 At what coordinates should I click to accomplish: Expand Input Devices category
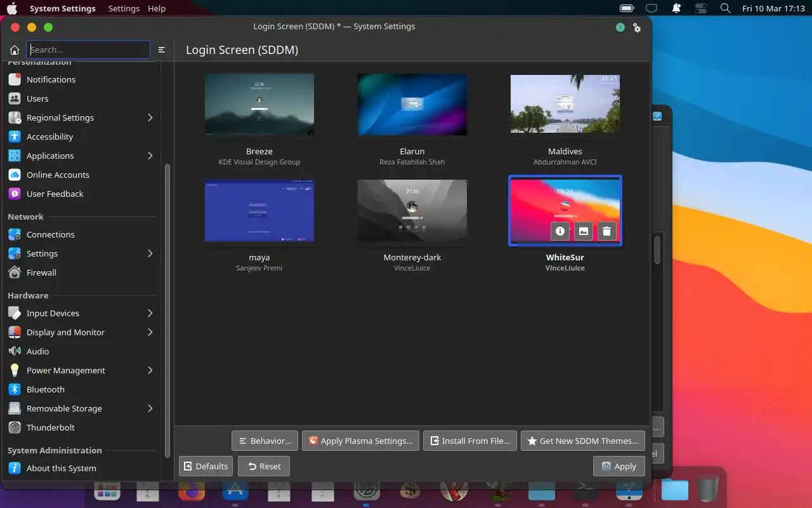pyautogui.click(x=150, y=313)
